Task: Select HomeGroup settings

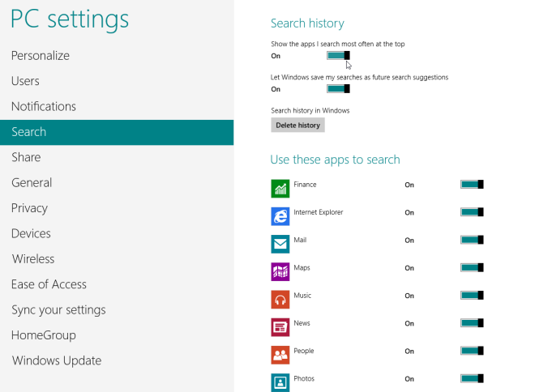Action: coord(117,335)
